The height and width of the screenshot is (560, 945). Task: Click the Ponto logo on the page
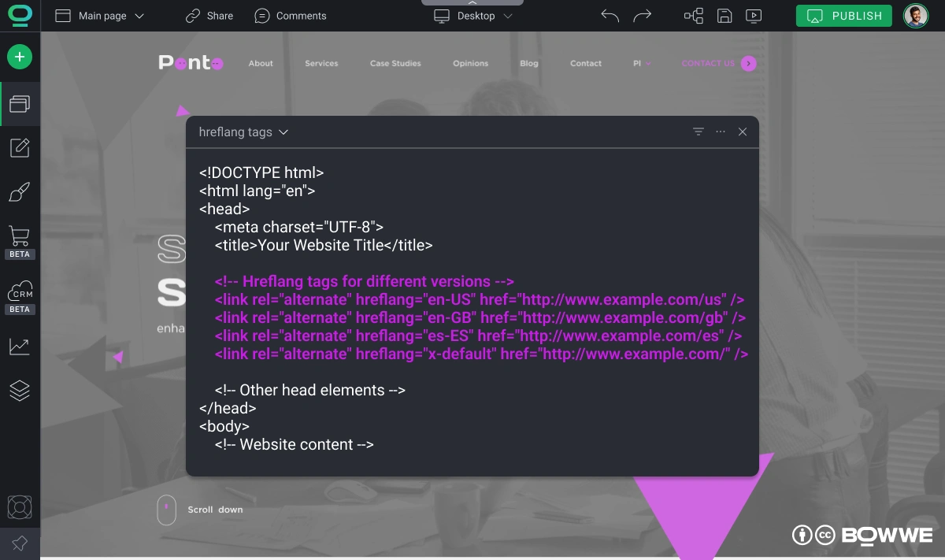point(191,63)
